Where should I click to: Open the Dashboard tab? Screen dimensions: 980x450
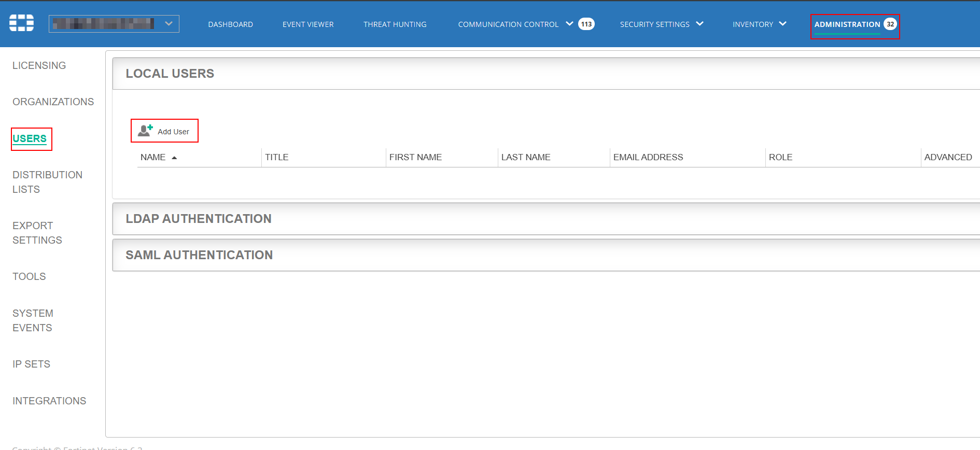tap(230, 24)
